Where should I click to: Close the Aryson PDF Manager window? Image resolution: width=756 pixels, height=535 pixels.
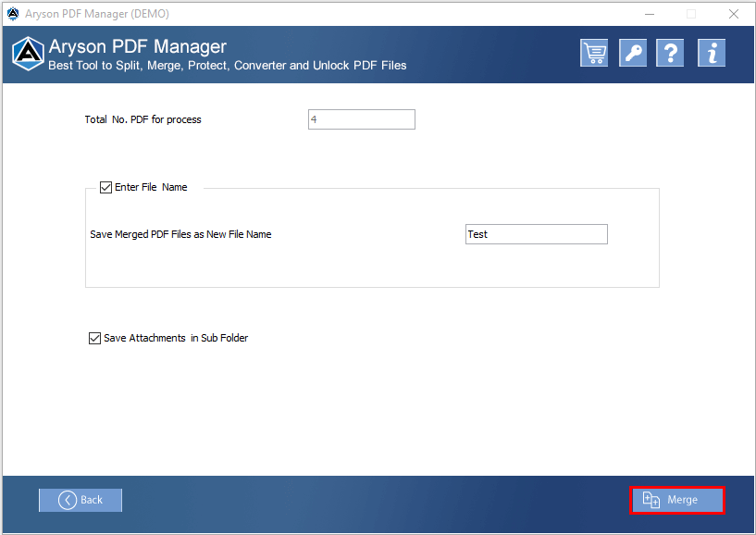coord(734,14)
